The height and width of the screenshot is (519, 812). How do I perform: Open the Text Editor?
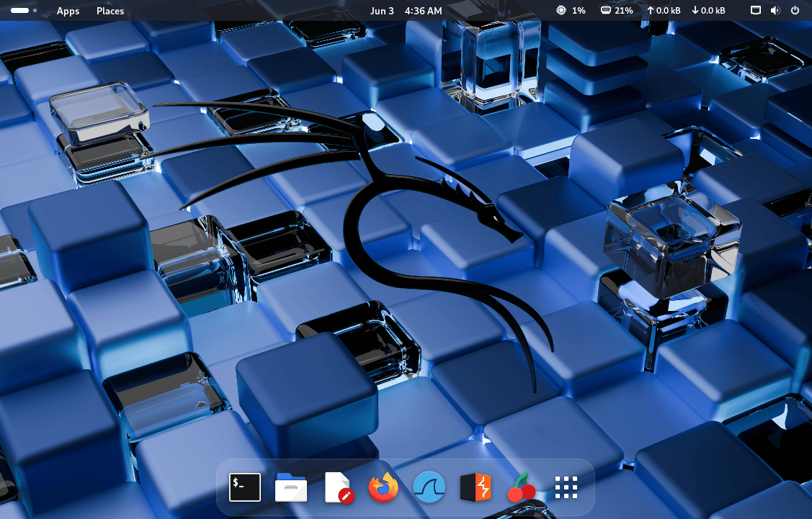point(339,487)
